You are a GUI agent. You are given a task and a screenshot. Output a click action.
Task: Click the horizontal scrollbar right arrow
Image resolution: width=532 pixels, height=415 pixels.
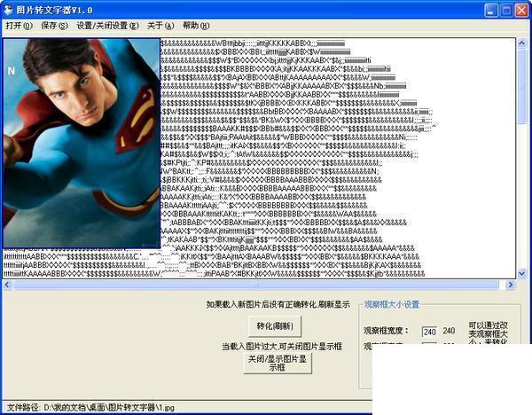(510, 285)
